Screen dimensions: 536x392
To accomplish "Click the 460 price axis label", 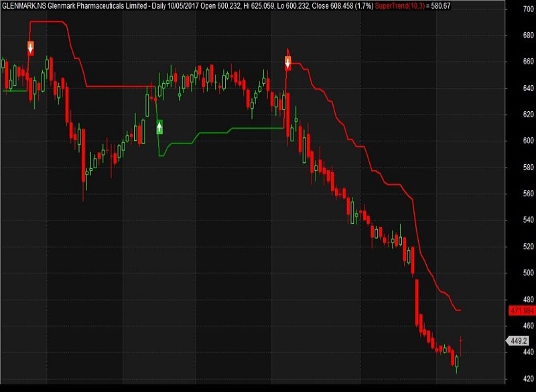I will [x=529, y=326].
